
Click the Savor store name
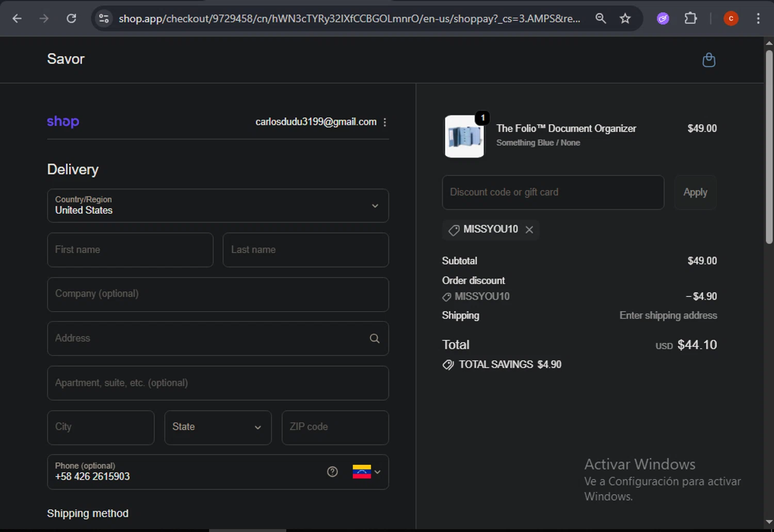tap(66, 59)
